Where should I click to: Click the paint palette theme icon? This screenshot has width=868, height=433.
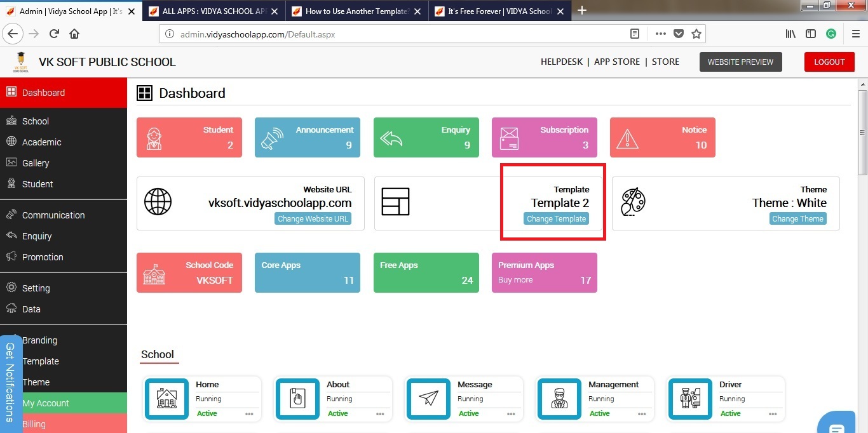[x=633, y=202]
